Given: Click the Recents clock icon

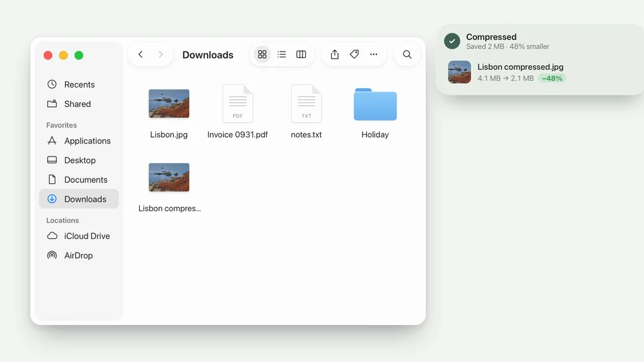Looking at the screenshot, I should (x=52, y=84).
